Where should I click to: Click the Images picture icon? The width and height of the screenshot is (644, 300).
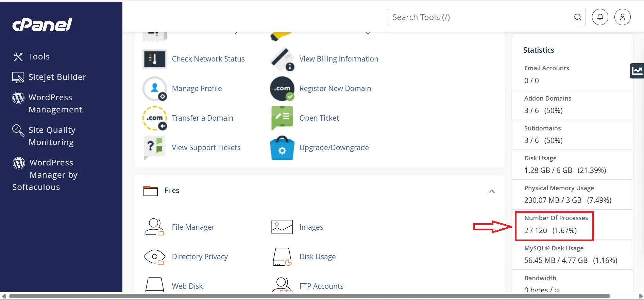[282, 227]
